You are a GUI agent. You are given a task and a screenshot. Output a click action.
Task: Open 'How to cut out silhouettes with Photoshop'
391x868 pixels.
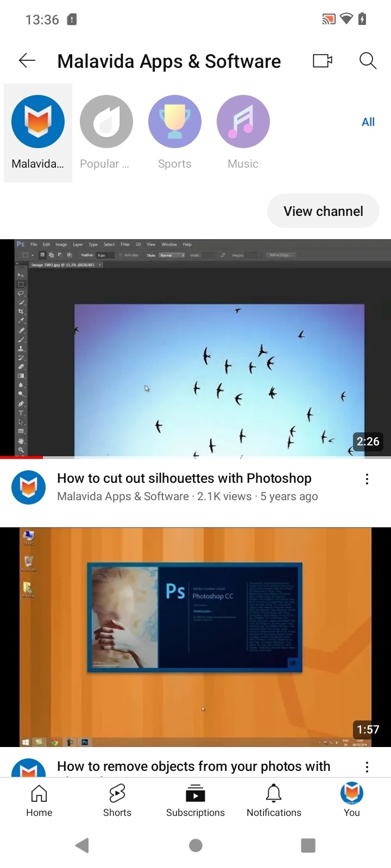point(184,478)
